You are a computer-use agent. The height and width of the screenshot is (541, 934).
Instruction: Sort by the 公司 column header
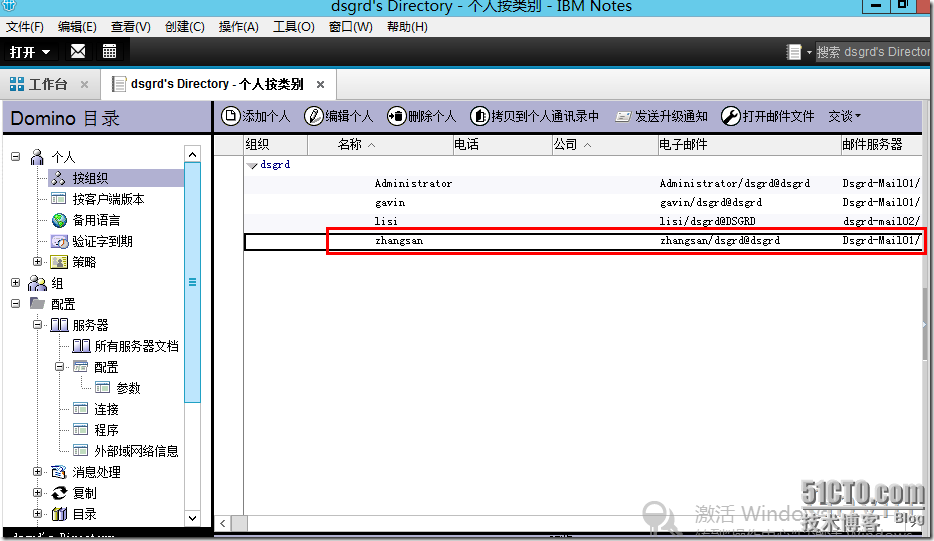604,144
